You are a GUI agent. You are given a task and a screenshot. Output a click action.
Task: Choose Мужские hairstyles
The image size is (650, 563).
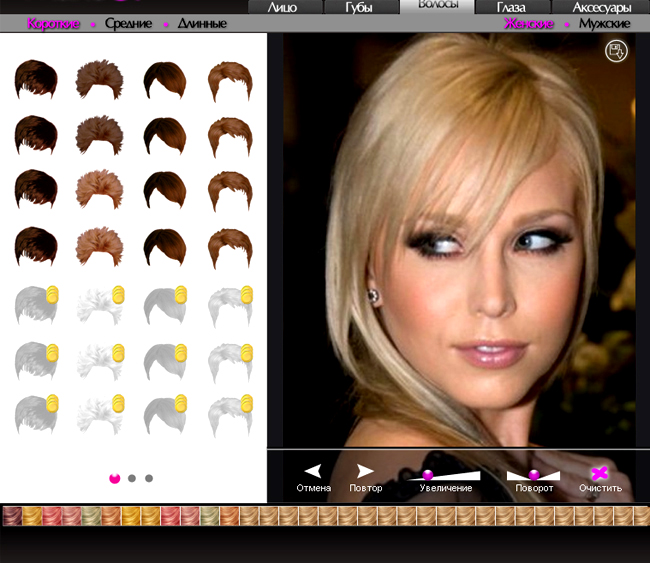pos(604,24)
